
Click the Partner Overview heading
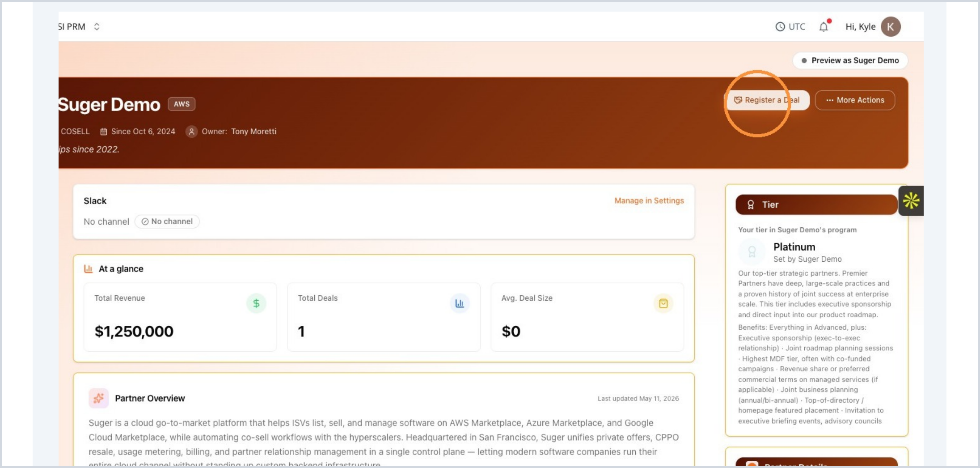[x=150, y=398]
